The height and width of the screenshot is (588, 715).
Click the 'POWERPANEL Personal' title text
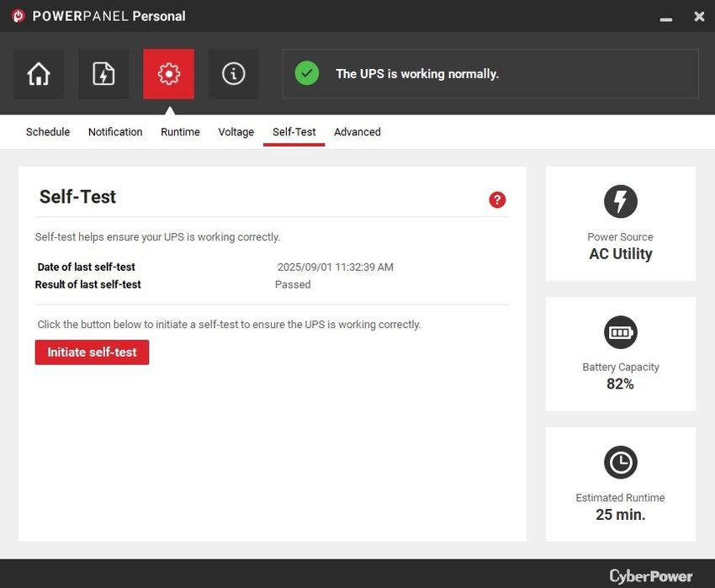[x=109, y=16]
